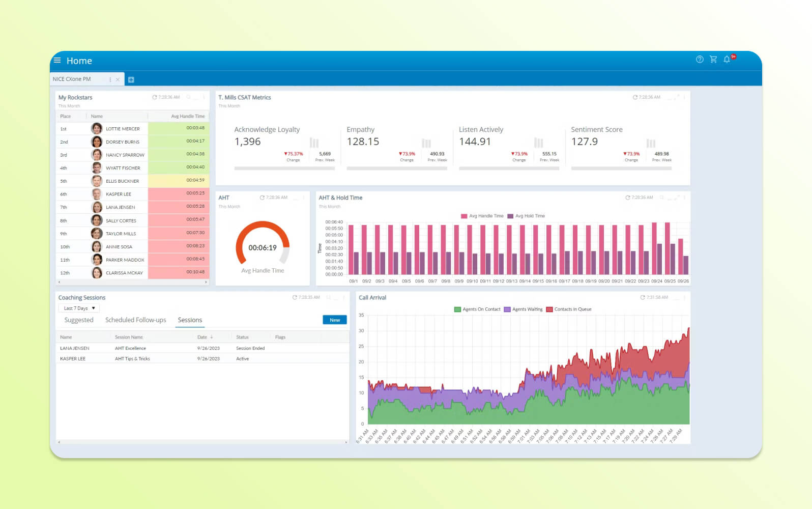
Task: Click the Active status cell
Action: coord(243,358)
